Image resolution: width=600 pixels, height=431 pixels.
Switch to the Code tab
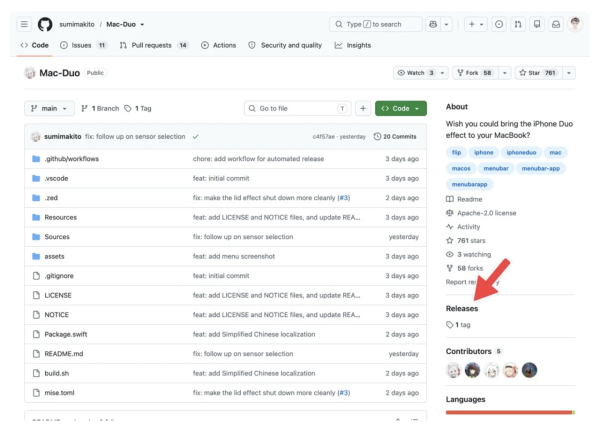point(34,45)
